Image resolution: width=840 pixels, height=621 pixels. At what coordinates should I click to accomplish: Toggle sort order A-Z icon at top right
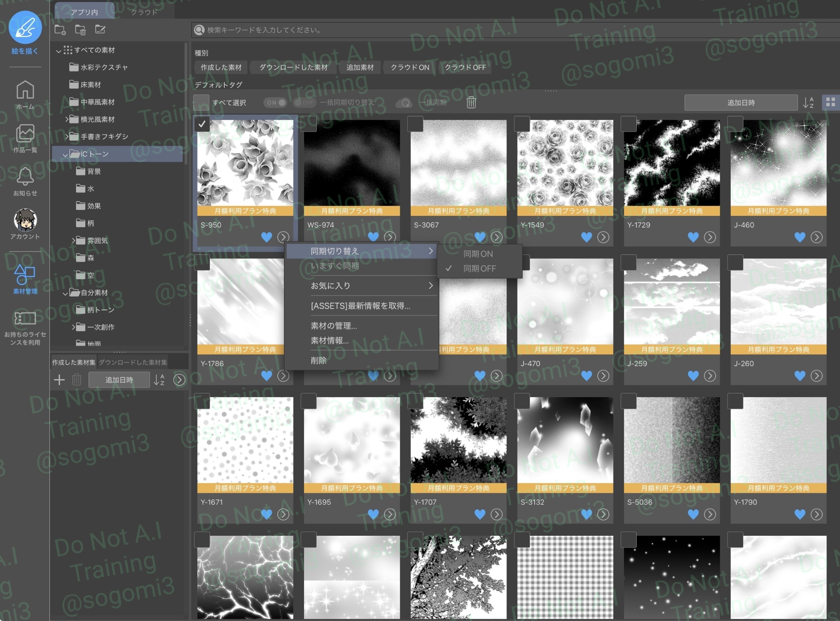pyautogui.click(x=808, y=102)
